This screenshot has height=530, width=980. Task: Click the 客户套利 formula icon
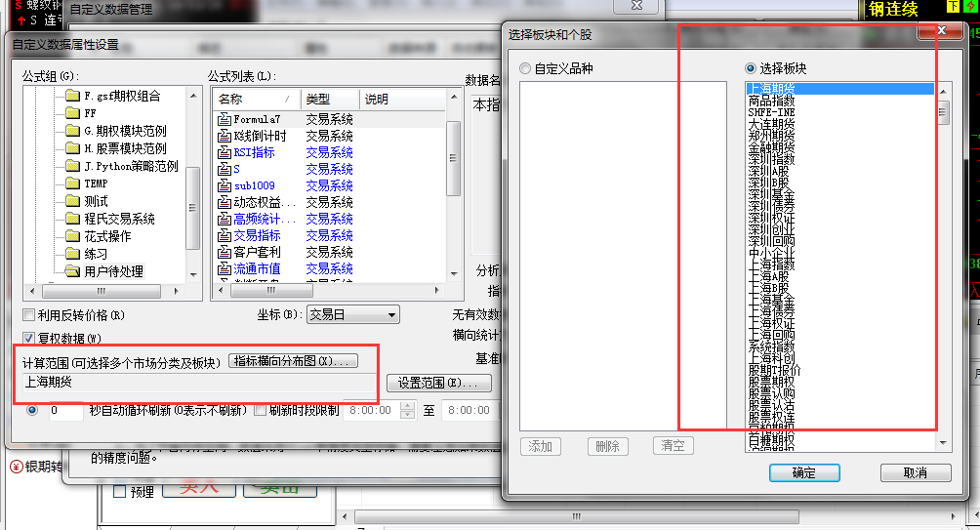pos(225,252)
